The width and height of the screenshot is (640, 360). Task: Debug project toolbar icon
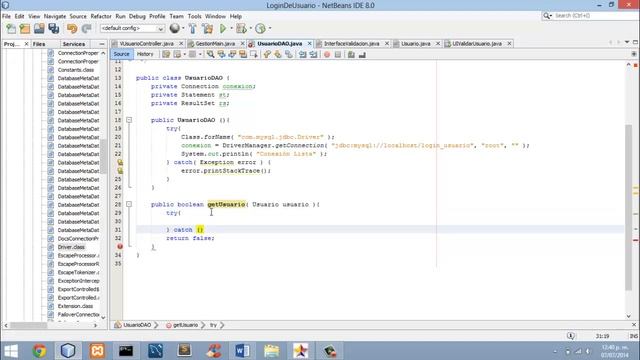(x=241, y=29)
